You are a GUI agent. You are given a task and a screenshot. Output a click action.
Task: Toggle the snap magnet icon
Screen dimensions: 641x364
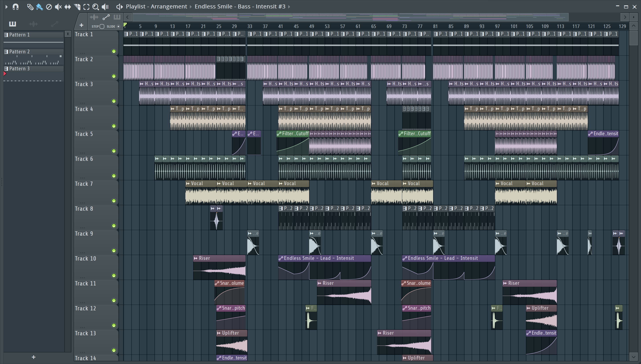(16, 7)
